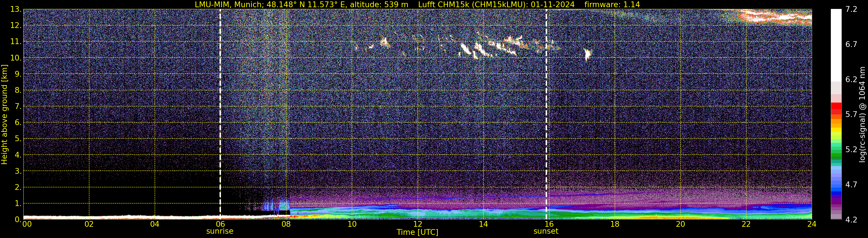
Task: Click the '22' time axis tick label
Action: (746, 224)
